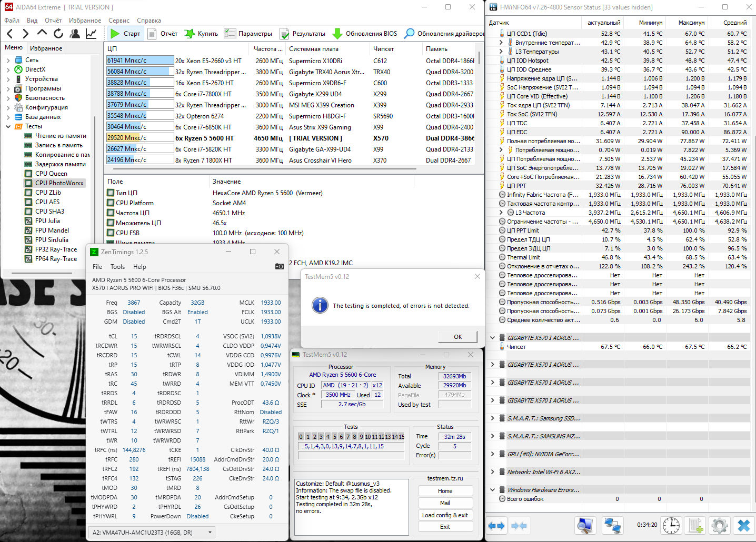Expand the GPU [#0]: NVIDIA GeForce group

(493, 454)
